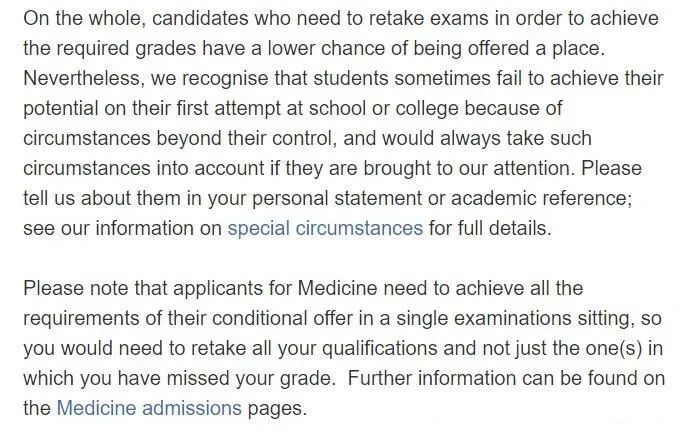Open the Medicine admissions link
690x436 pixels.
pos(149,408)
